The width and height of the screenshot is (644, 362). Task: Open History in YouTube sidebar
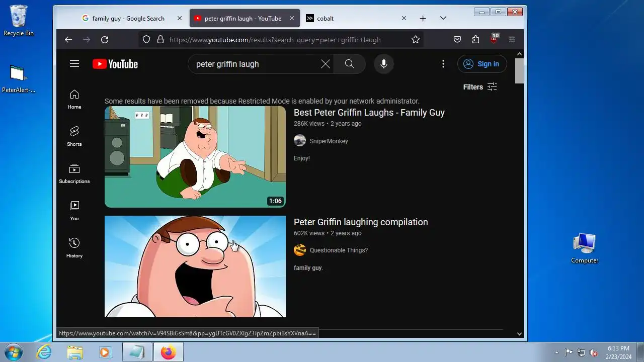74,248
